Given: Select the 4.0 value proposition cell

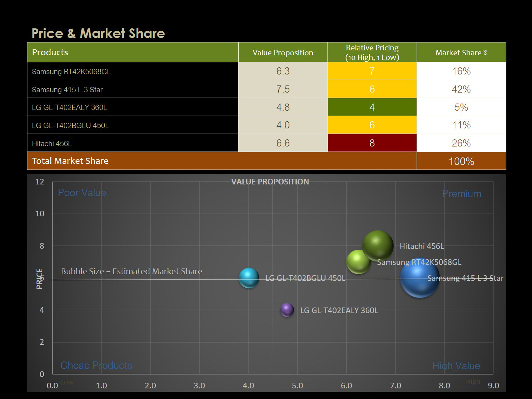Looking at the screenshot, I should click(x=283, y=125).
